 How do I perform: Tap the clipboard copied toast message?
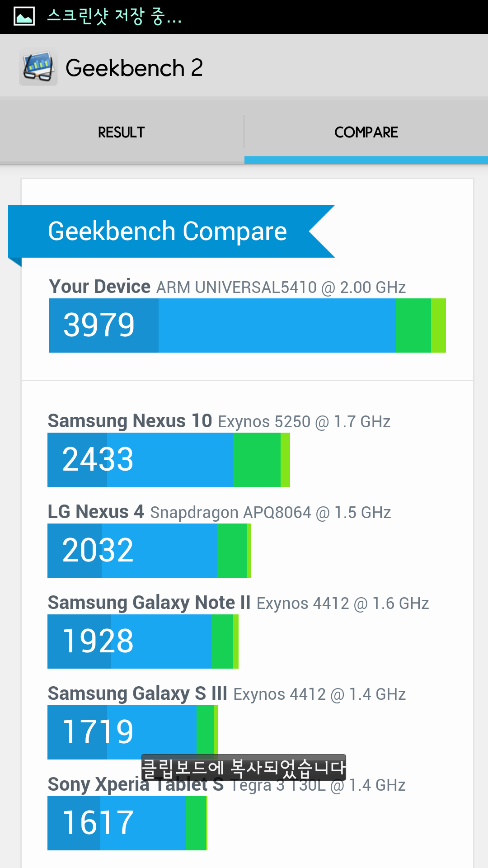pos(244,767)
